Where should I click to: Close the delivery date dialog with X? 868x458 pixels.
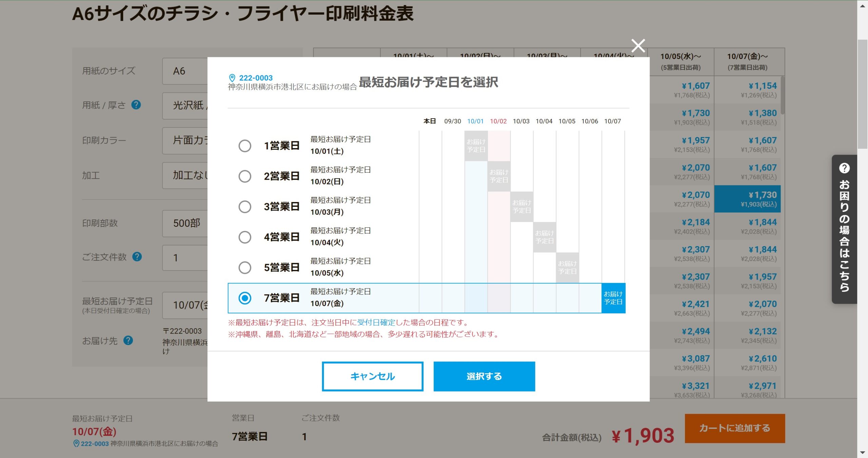click(x=638, y=46)
